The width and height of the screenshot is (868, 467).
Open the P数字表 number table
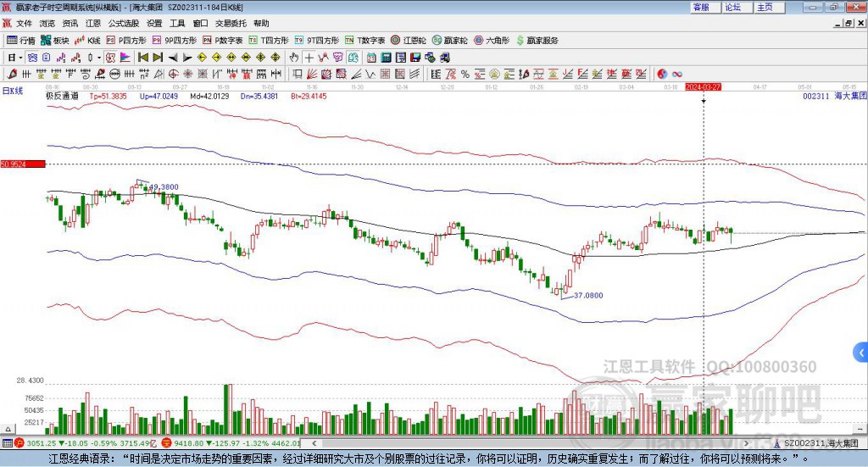[x=223, y=41]
